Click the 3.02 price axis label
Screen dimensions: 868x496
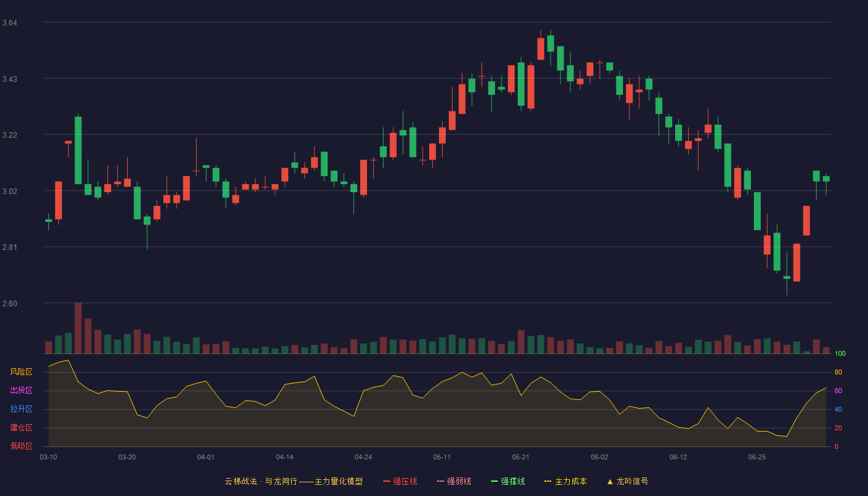coord(9,192)
